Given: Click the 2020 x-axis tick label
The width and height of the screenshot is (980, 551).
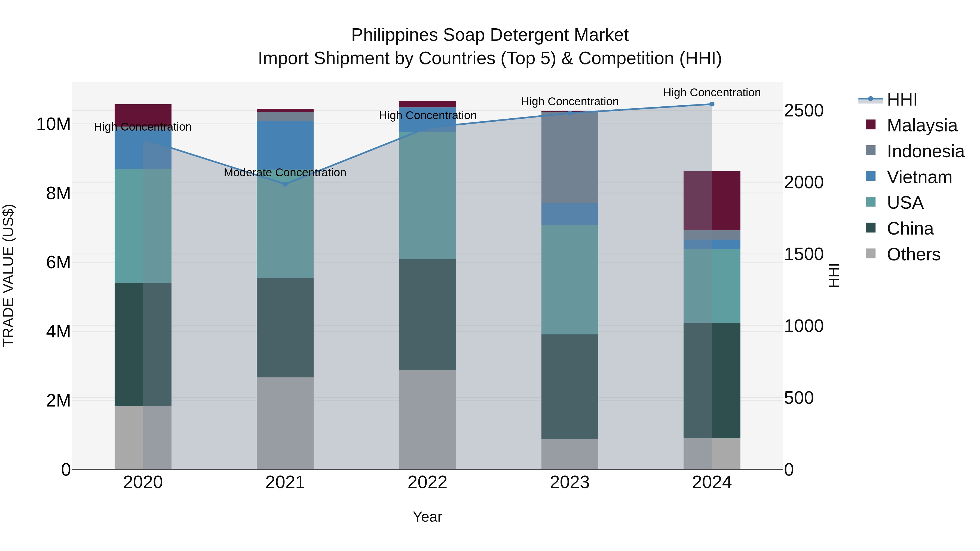Looking at the screenshot, I should pos(143,482).
